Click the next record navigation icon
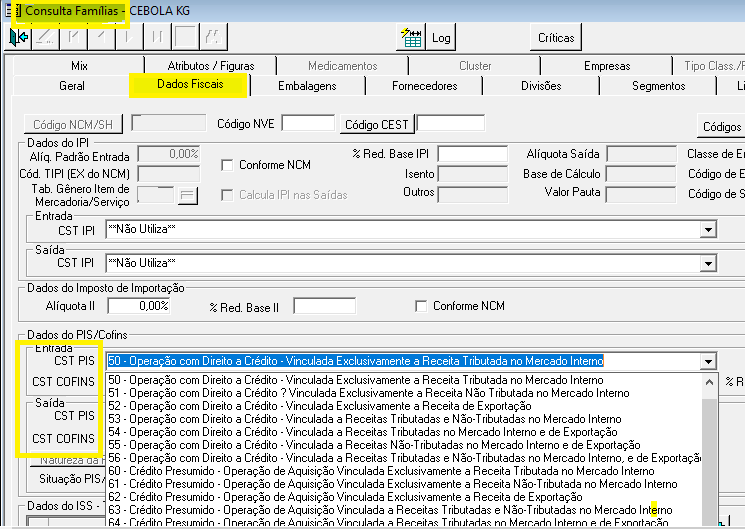Image resolution: width=745 pixels, height=529 pixels. click(x=129, y=37)
